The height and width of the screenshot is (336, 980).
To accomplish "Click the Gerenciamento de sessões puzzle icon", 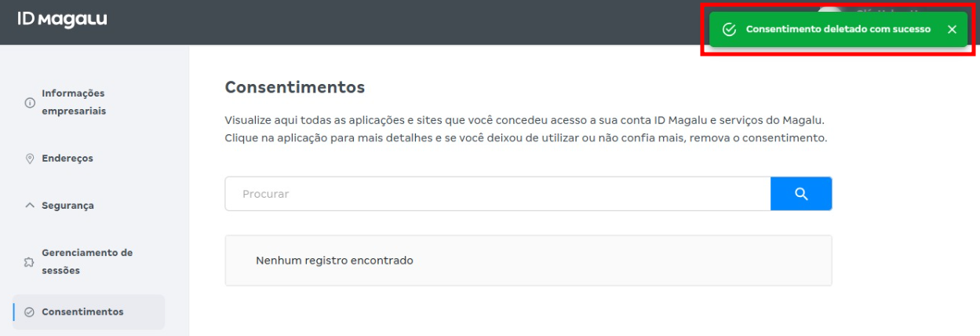I will 30,261.
